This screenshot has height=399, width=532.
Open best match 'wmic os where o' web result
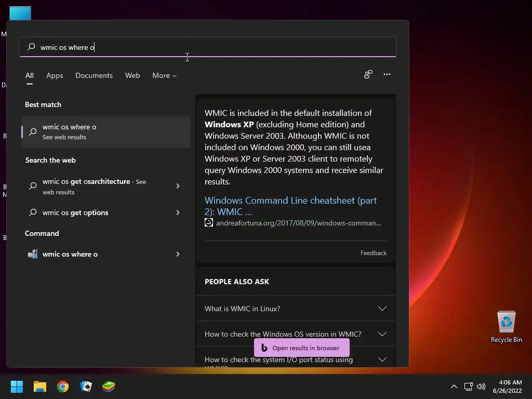[x=105, y=131]
